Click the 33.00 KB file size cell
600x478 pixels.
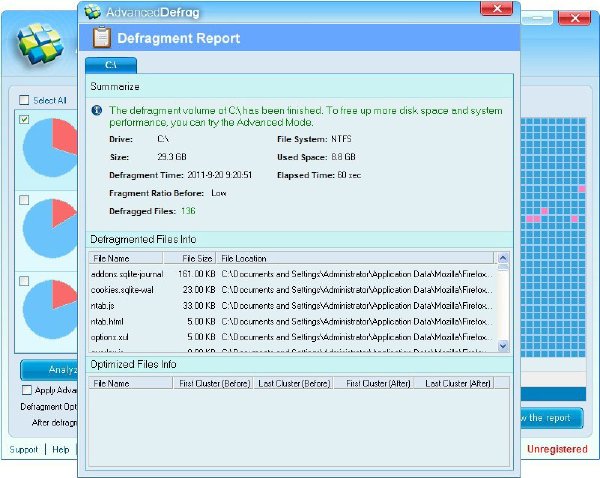pos(199,305)
